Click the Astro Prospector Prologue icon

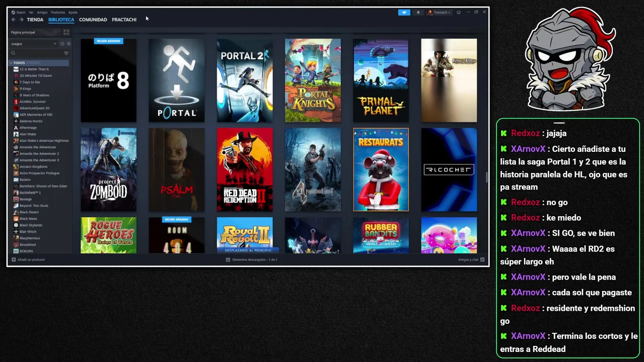click(x=16, y=173)
